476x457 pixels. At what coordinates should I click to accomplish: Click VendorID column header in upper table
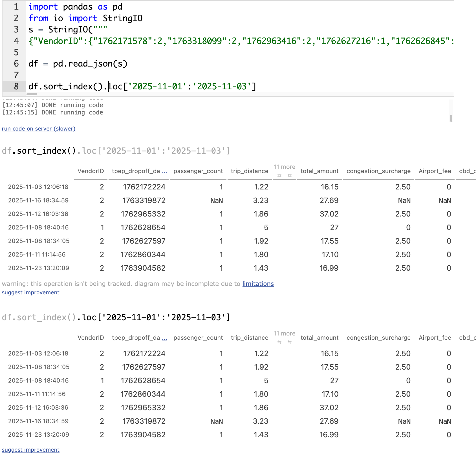91,171
